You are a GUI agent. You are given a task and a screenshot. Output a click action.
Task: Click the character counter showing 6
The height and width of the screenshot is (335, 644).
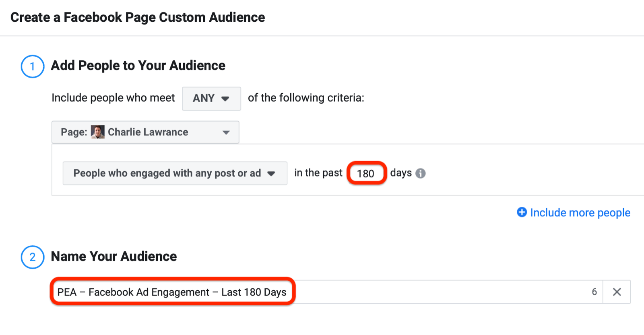594,292
